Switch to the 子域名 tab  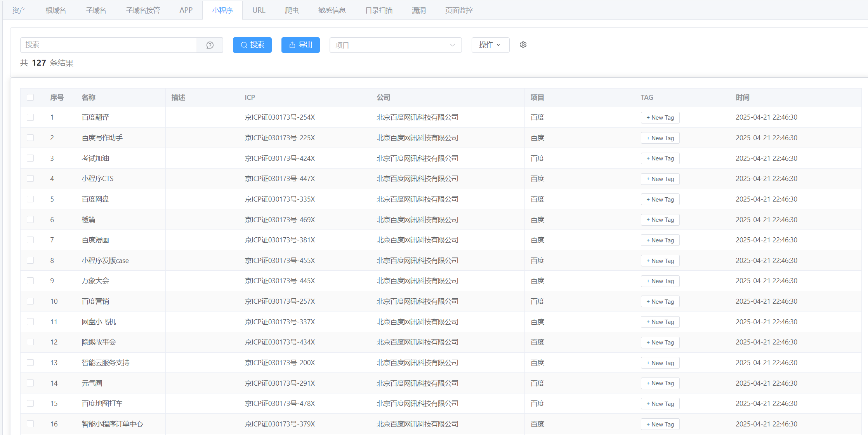click(96, 10)
